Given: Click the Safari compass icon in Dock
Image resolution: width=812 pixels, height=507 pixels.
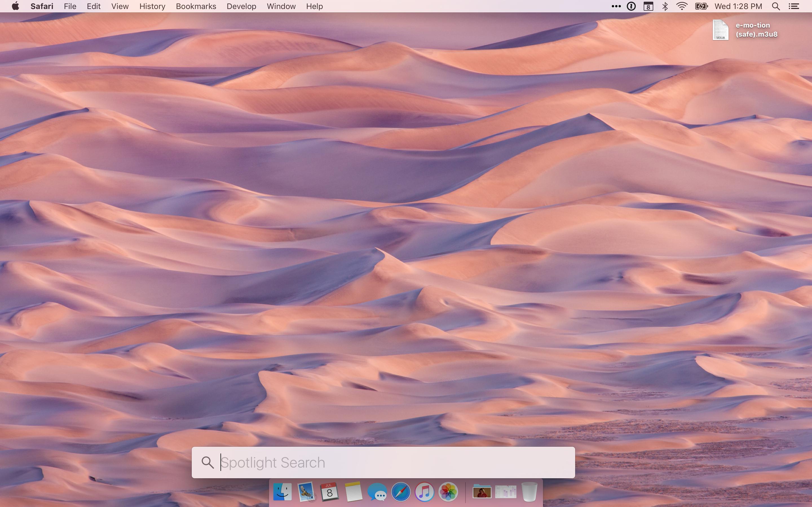Looking at the screenshot, I should click(x=401, y=492).
